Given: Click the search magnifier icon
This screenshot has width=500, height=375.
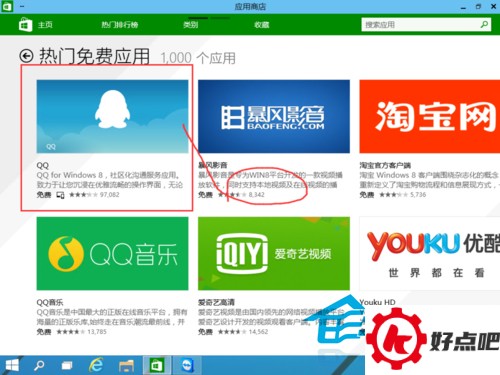Looking at the screenshot, I should coord(484,24).
